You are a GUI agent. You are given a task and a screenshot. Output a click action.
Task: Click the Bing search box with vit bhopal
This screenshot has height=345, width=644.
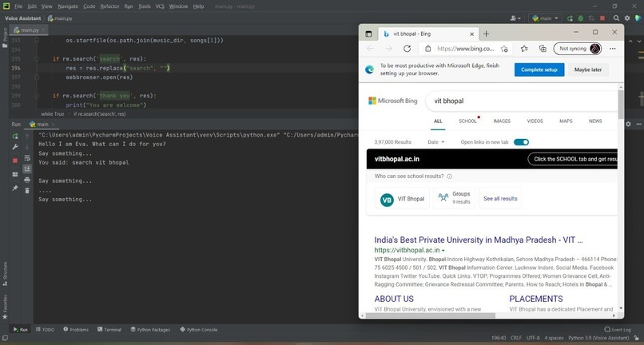click(522, 101)
